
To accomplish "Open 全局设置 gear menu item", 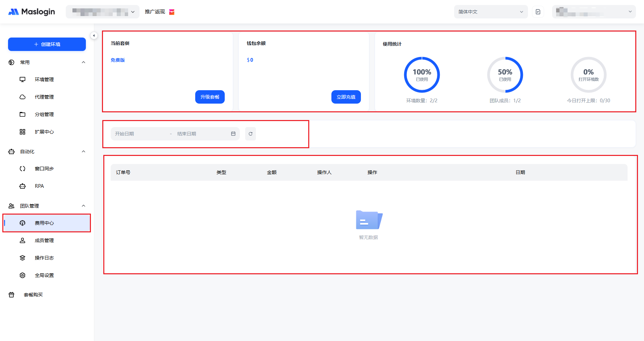I will tap(44, 275).
